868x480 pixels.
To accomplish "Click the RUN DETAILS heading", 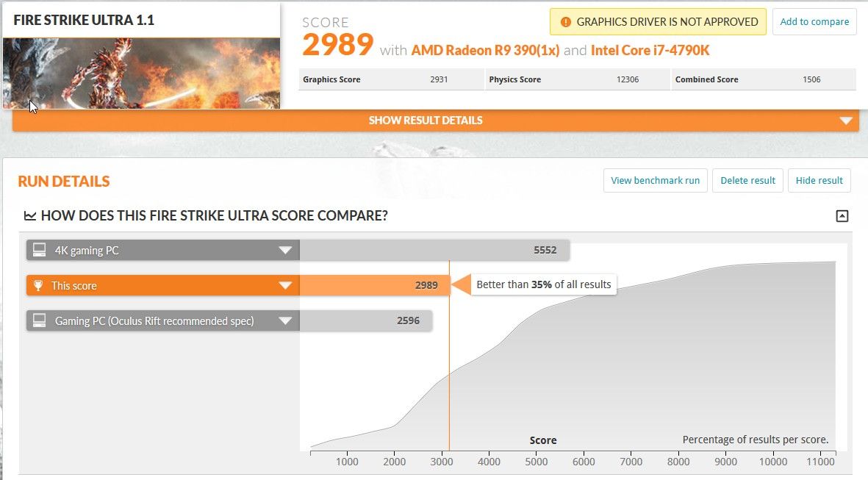I will (x=64, y=182).
